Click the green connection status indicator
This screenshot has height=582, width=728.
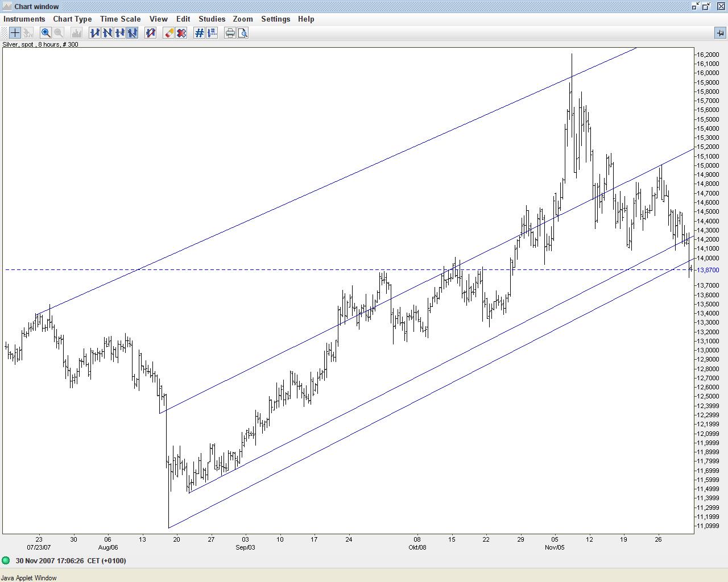6,561
